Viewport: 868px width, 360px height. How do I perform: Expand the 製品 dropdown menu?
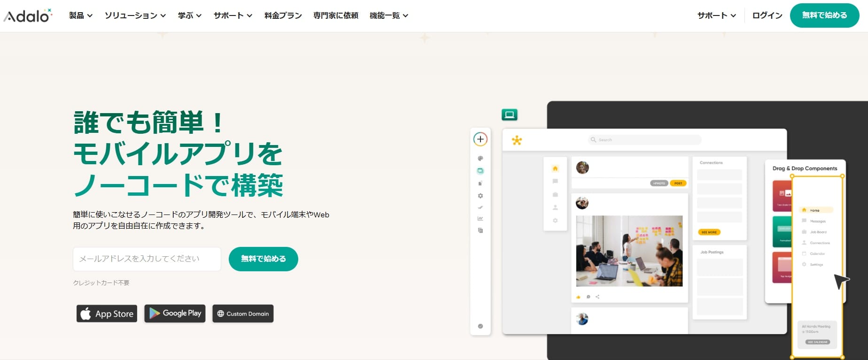coord(80,15)
